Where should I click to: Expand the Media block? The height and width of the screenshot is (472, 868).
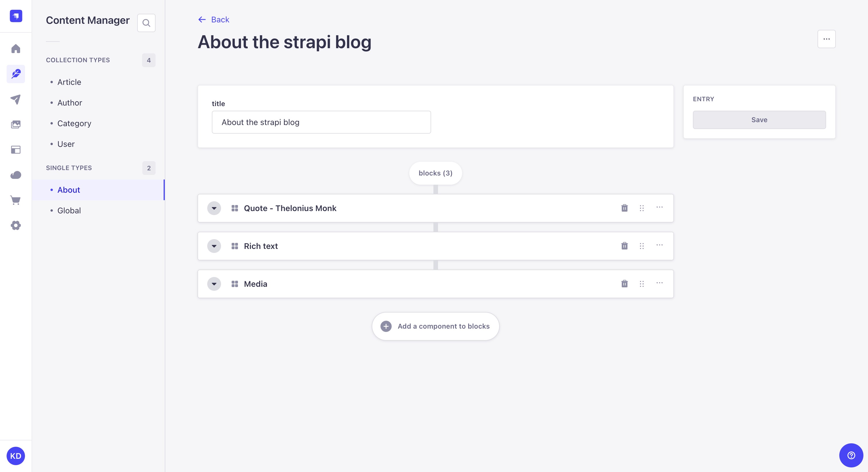click(214, 284)
